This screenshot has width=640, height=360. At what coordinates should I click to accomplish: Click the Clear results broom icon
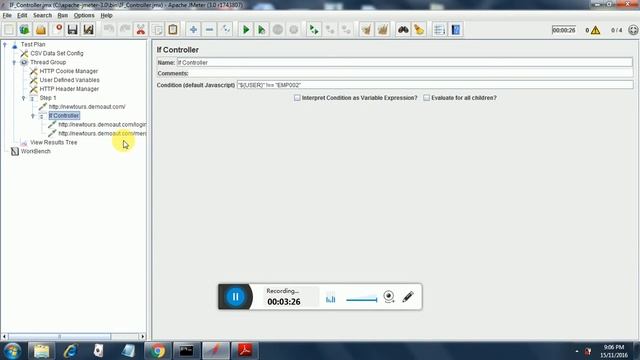point(367,29)
